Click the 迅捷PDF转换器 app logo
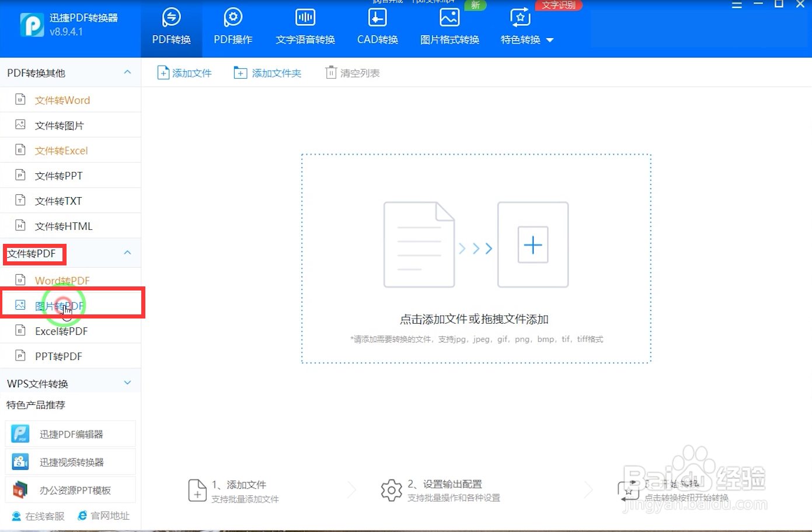This screenshot has width=812, height=532. pyautogui.click(x=32, y=24)
